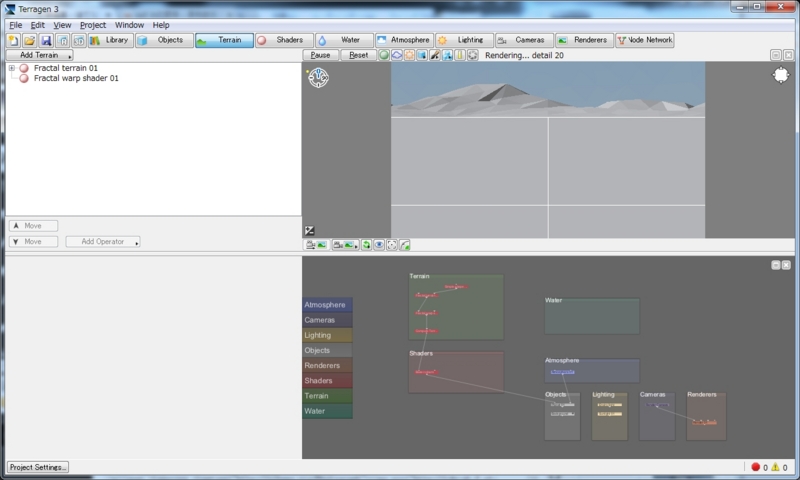Click the blue figure preview icon
800x480 pixels.
click(x=447, y=55)
